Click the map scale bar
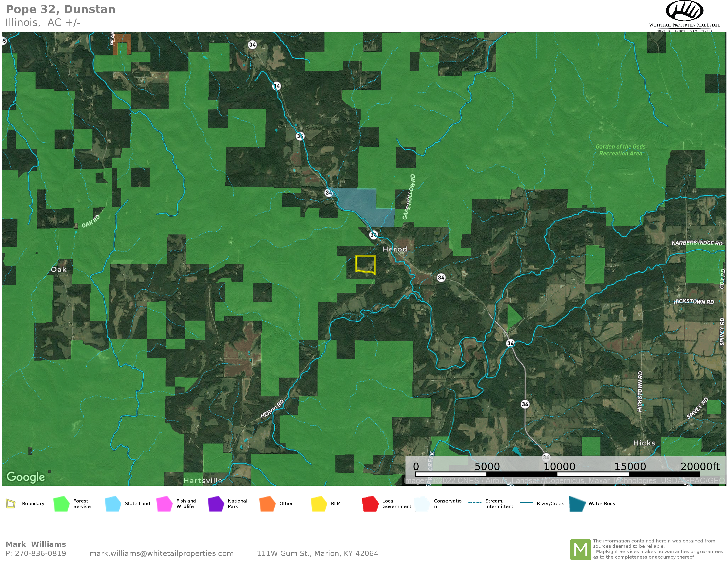 [558, 474]
